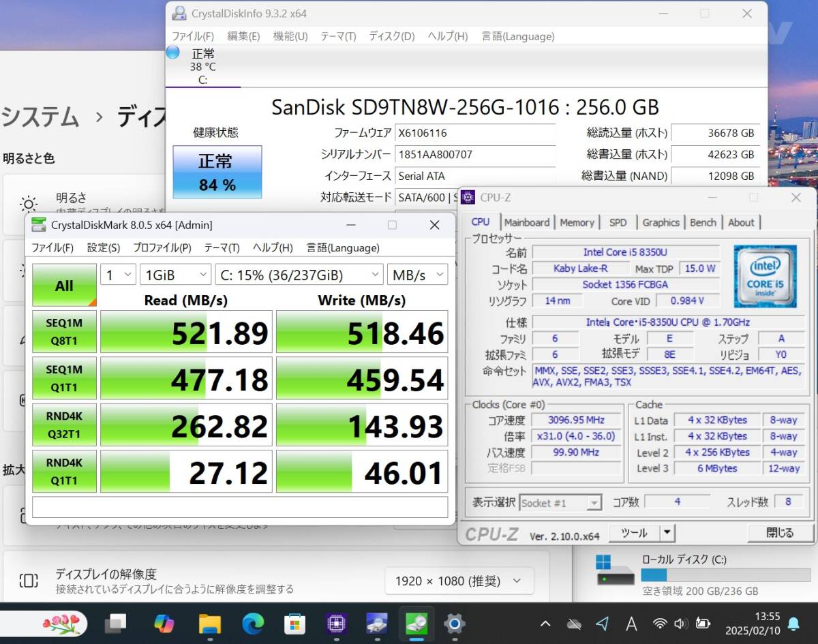Open the 設定(S) menu in CrystalDiskMark
818x644 pixels.
click(104, 247)
